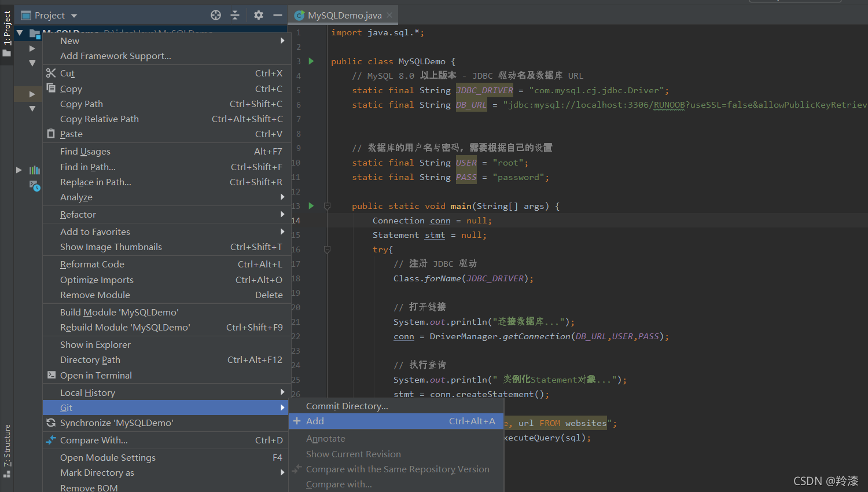868x492 pixels.
Task: Open the Structure tool window sidebar button
Action: click(x=7, y=450)
